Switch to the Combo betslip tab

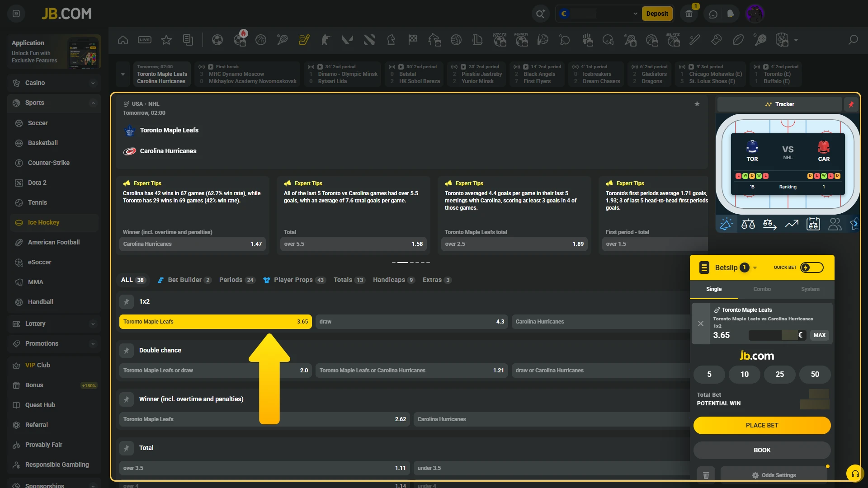[762, 289]
